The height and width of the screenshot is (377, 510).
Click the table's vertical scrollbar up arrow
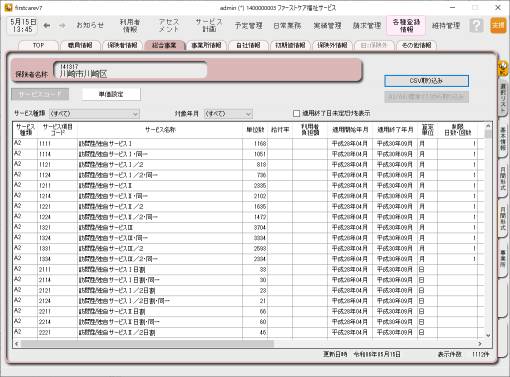pyautogui.click(x=488, y=126)
